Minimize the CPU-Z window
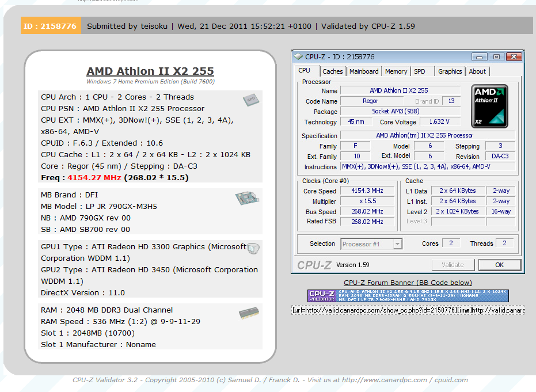 coord(479,57)
